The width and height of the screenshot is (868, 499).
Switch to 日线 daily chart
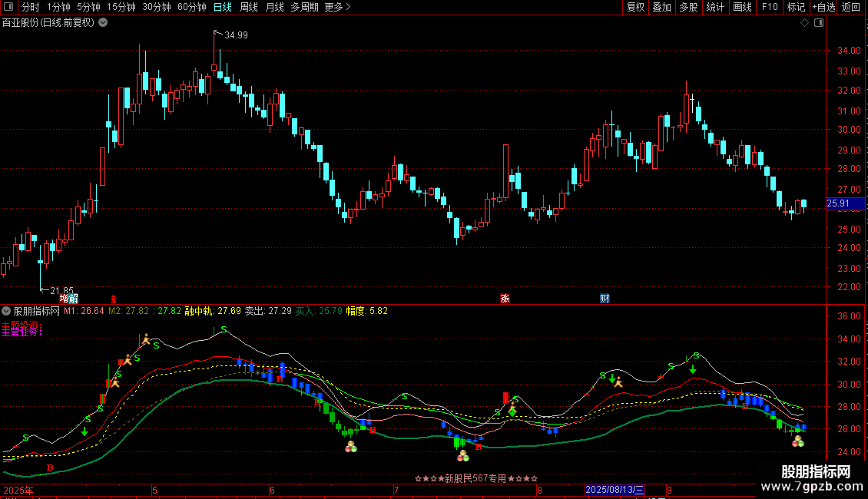click(223, 7)
